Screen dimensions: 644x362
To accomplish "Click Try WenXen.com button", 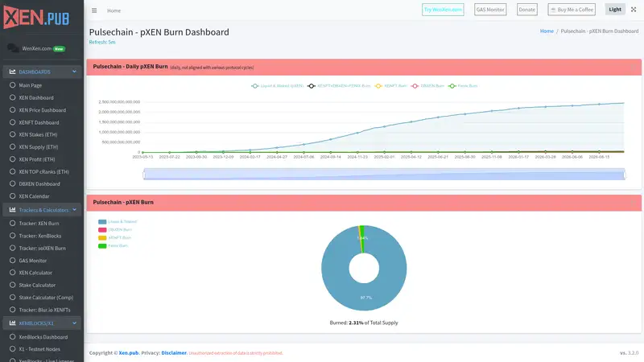I will click(443, 10).
